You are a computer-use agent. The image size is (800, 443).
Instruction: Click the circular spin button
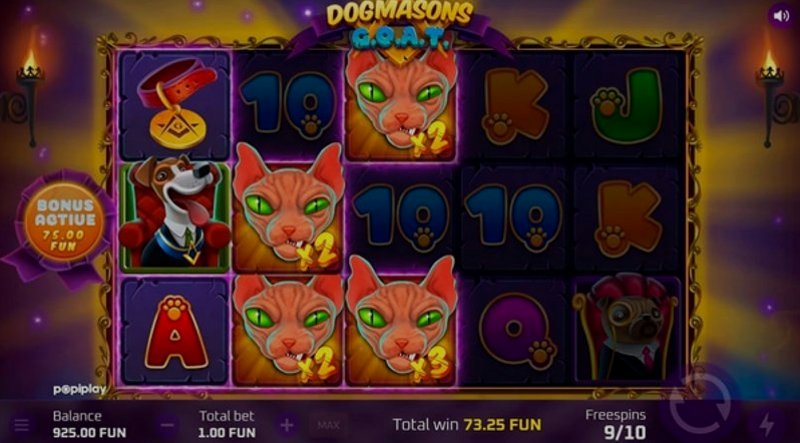pos(700,399)
